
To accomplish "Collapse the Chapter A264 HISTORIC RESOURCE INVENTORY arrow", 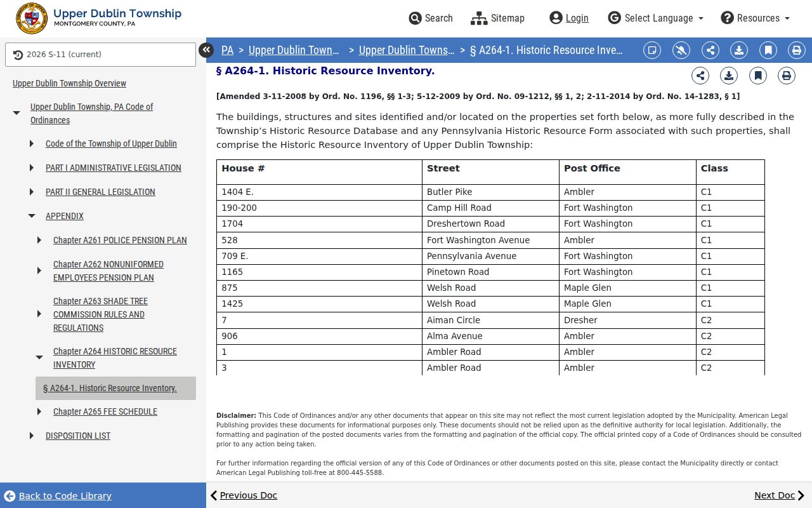I will pos(39,358).
